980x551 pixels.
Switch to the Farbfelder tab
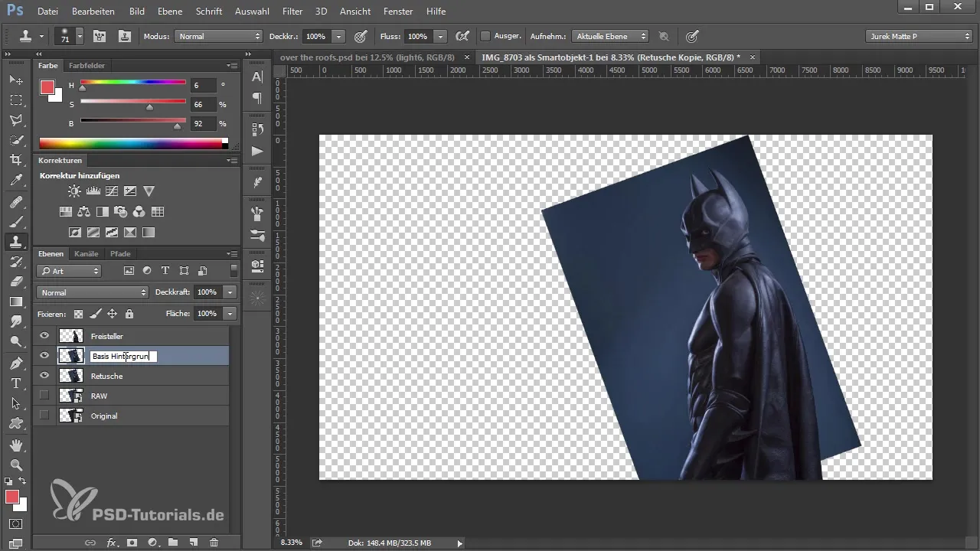(87, 66)
